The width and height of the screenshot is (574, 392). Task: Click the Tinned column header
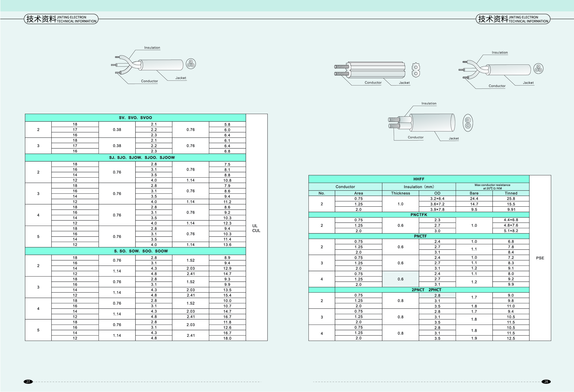coord(511,193)
